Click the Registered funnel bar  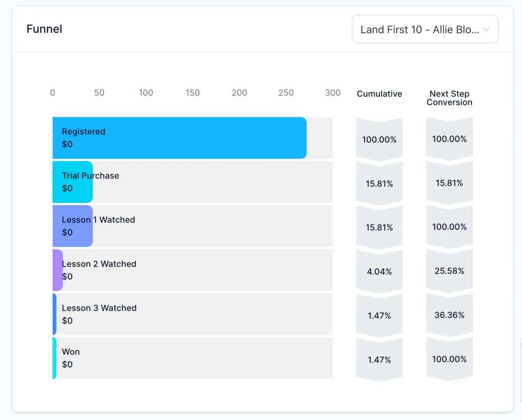click(x=179, y=138)
